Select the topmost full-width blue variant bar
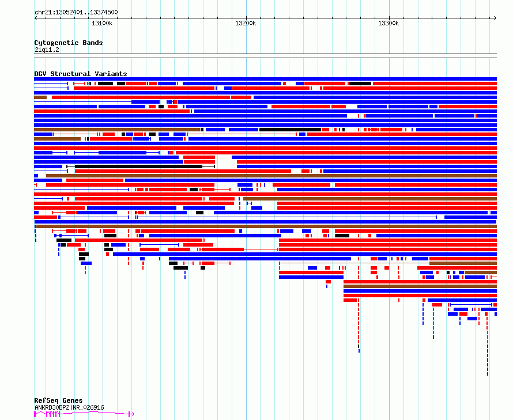Viewport: 513px width, 420px height. click(x=265, y=79)
